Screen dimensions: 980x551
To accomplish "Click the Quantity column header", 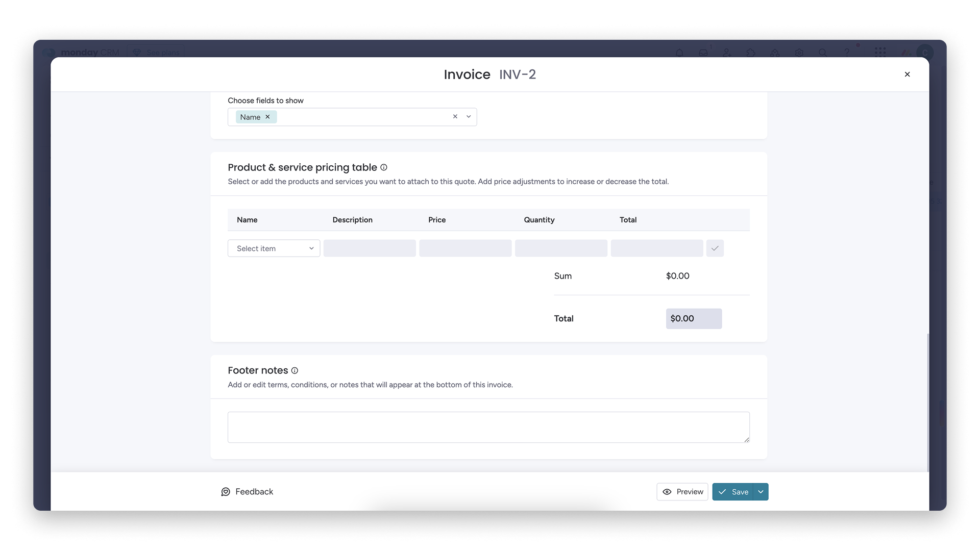I will (539, 220).
